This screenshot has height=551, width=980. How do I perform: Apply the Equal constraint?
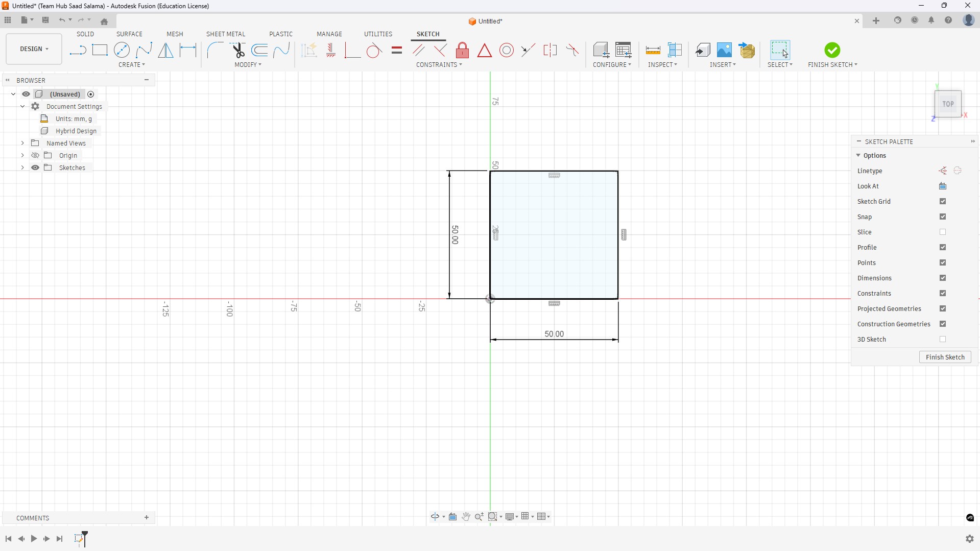[x=397, y=50]
